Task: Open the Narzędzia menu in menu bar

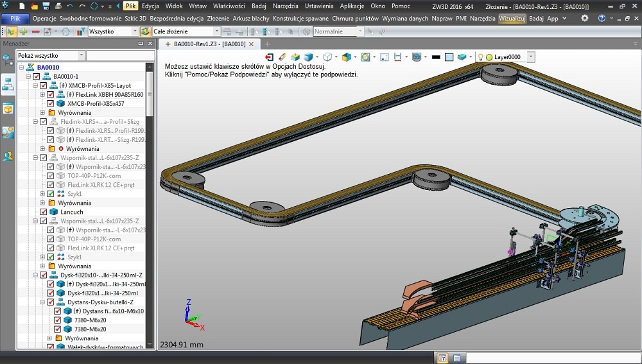Action: point(285,6)
